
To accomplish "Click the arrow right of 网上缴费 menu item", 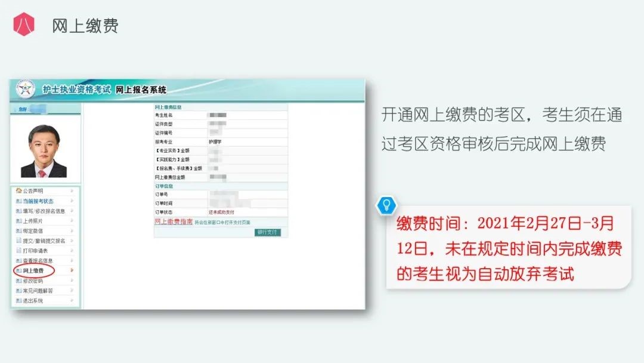I will (72, 271).
